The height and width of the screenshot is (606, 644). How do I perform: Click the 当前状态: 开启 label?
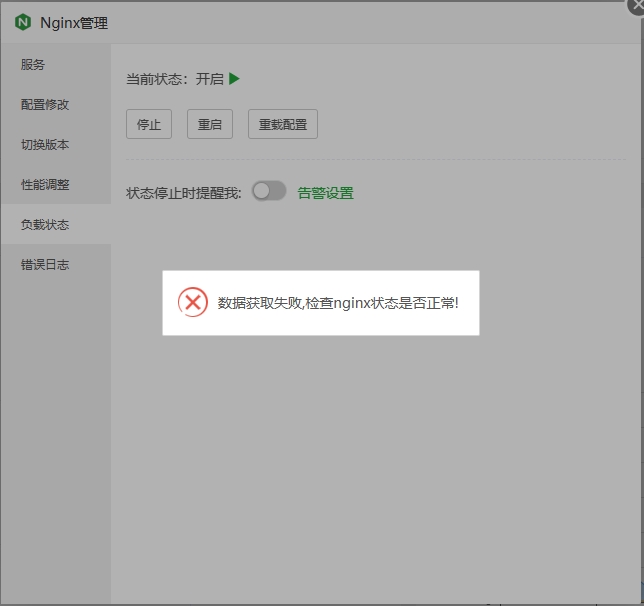pyautogui.click(x=175, y=78)
